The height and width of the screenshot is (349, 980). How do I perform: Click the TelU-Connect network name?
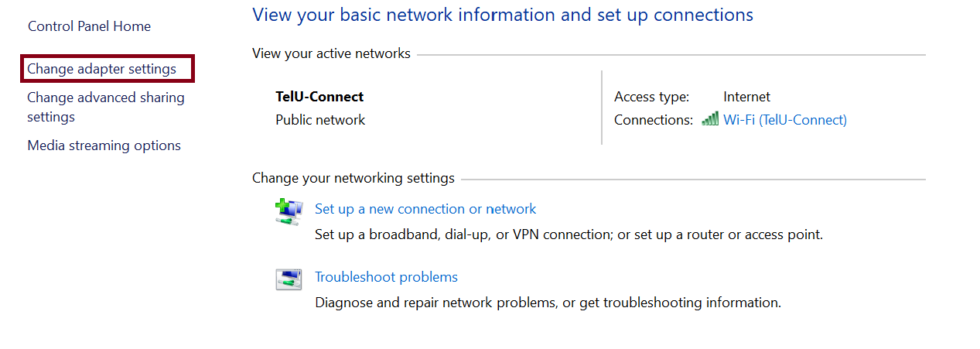pyautogui.click(x=319, y=97)
